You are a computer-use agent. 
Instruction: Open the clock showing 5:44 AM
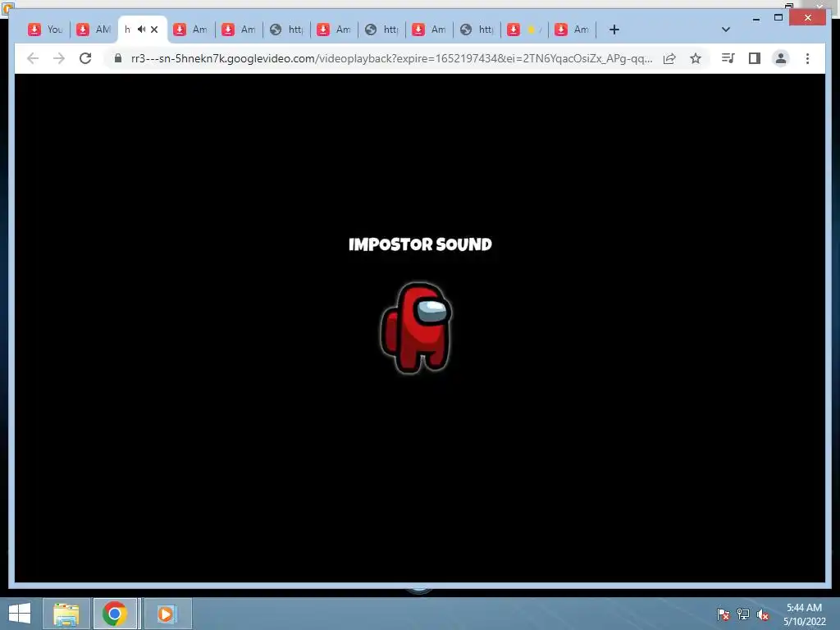(804, 614)
